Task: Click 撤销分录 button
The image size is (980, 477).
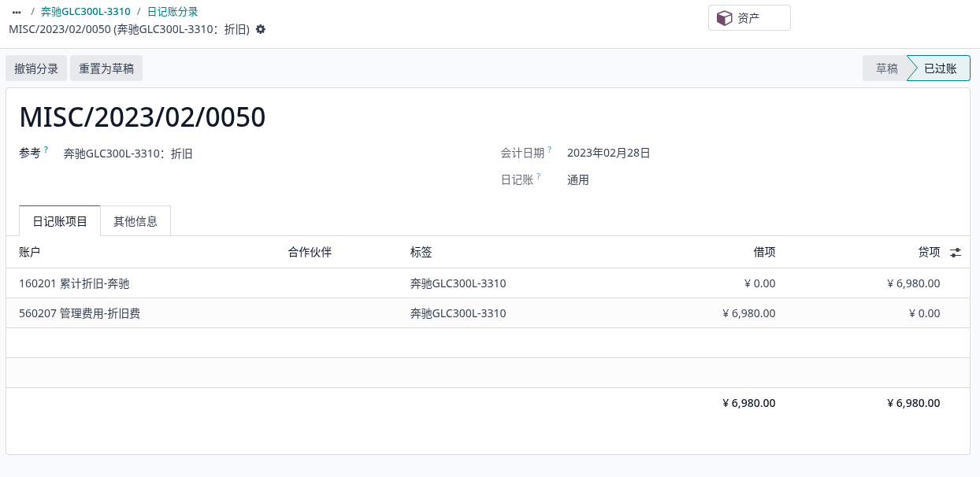Action: coord(36,68)
